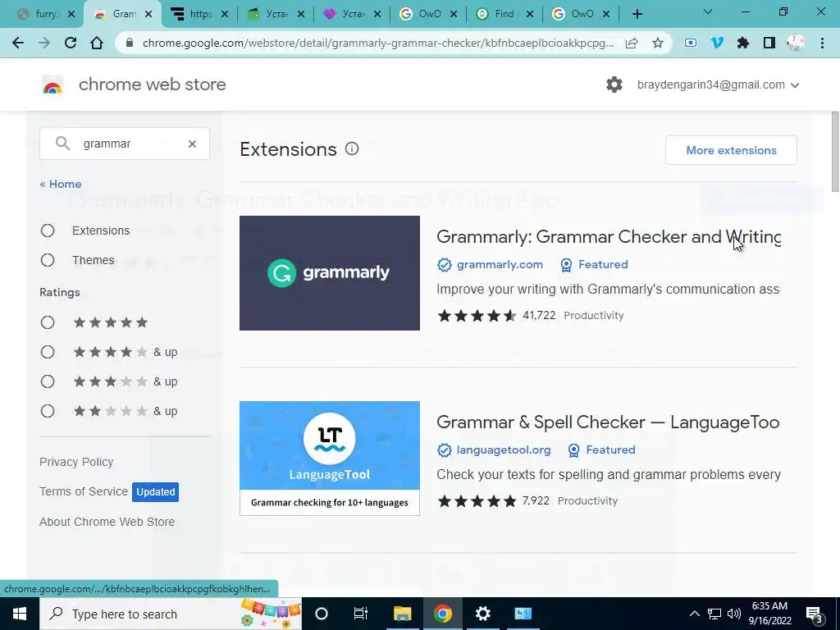
Task: Click the volume speaker tray icon
Action: pos(734,614)
